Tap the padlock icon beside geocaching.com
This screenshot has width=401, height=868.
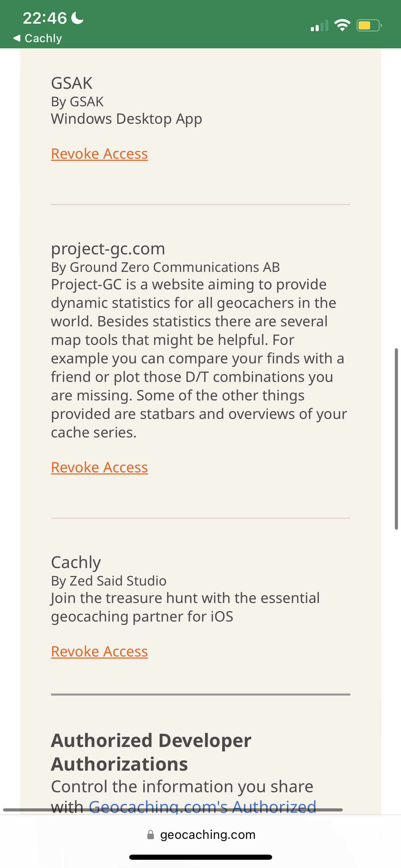(150, 835)
